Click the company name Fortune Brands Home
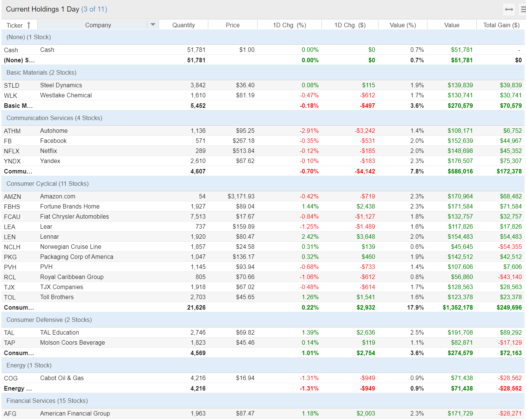The width and height of the screenshot is (526, 420). (x=70, y=206)
